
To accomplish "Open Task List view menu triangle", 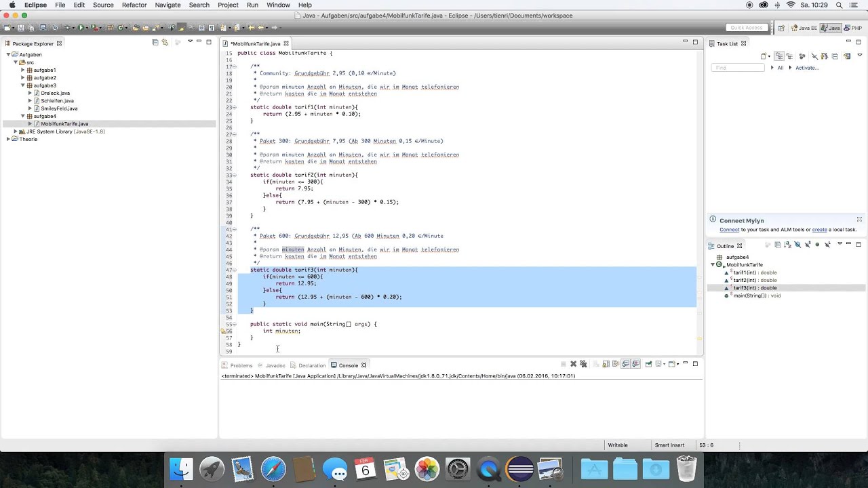I will tap(860, 55).
